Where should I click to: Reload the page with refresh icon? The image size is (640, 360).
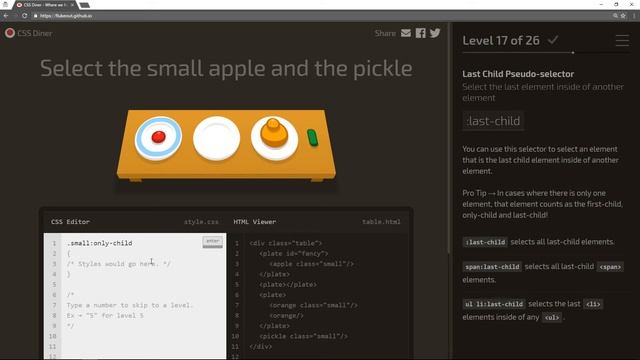[24, 16]
